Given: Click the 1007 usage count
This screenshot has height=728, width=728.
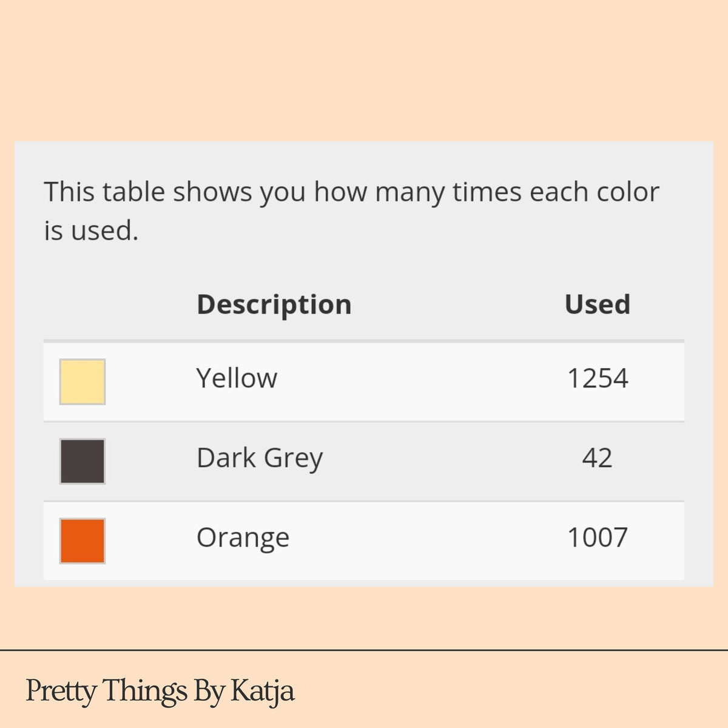Looking at the screenshot, I should (598, 538).
